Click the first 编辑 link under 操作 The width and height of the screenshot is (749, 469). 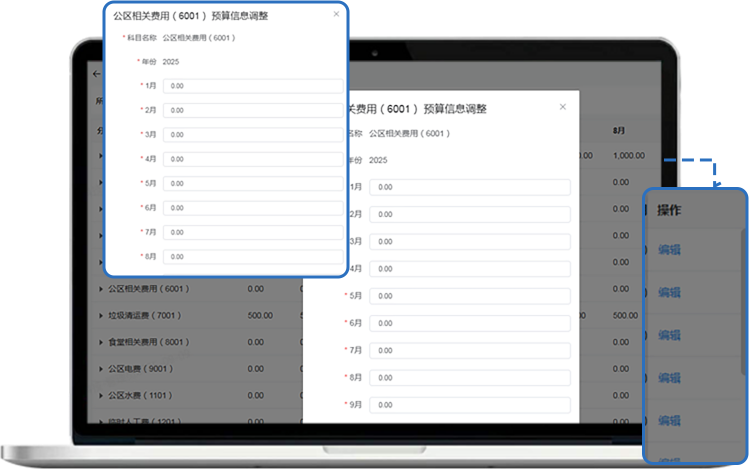click(x=669, y=250)
